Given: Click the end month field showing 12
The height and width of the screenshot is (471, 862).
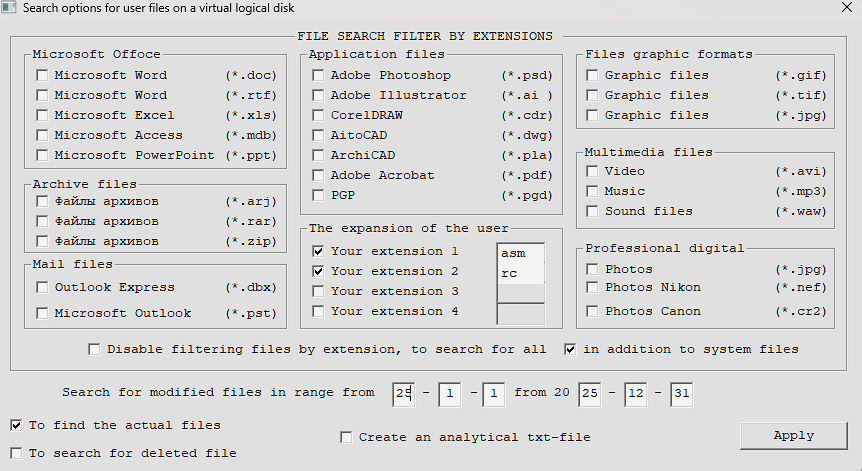Looking at the screenshot, I should tap(636, 394).
